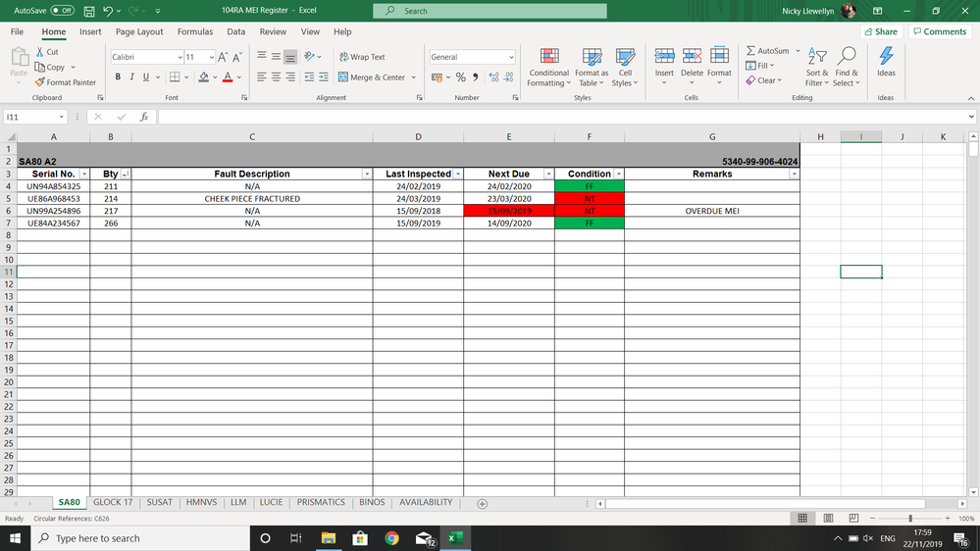Open Format as Table

click(x=592, y=68)
